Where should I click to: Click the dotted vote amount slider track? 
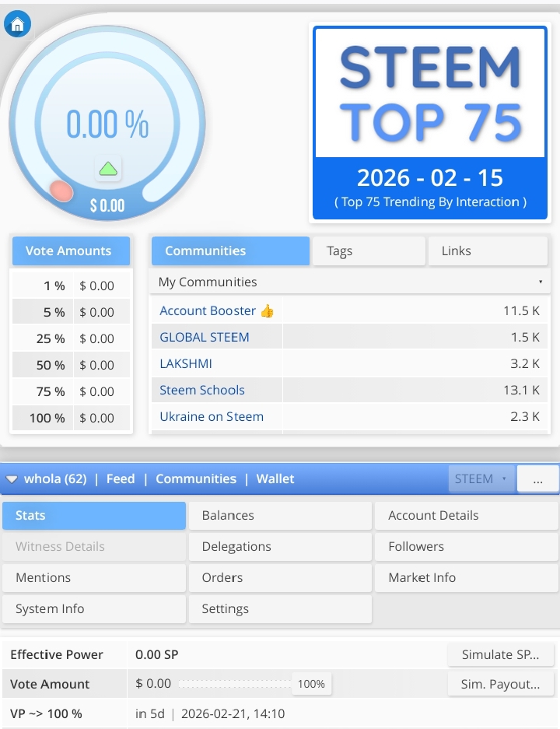[x=235, y=684]
